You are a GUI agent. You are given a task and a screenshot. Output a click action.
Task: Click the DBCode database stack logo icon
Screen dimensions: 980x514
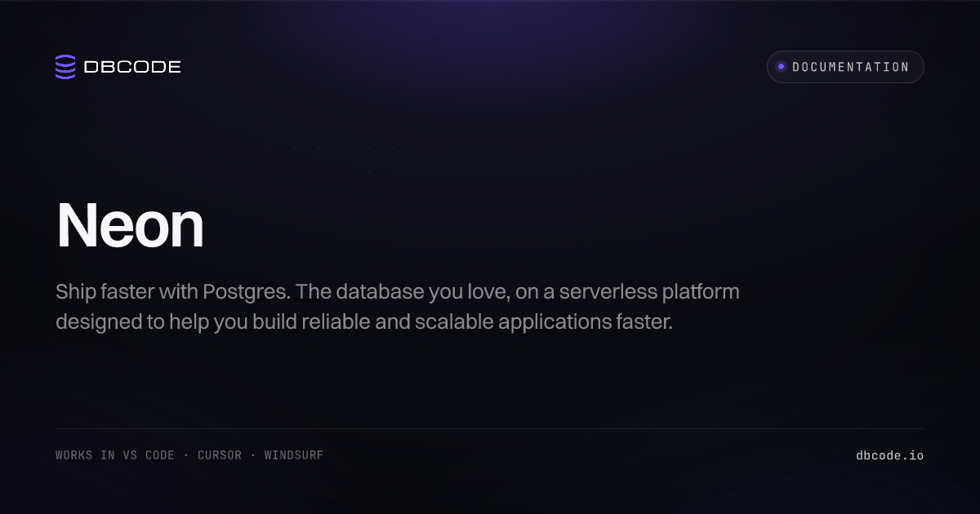click(65, 67)
